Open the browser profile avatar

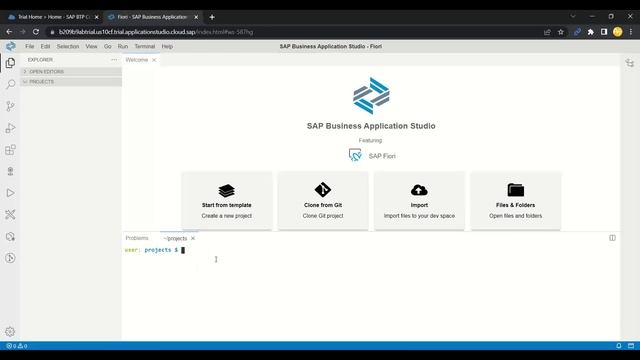coord(618,32)
